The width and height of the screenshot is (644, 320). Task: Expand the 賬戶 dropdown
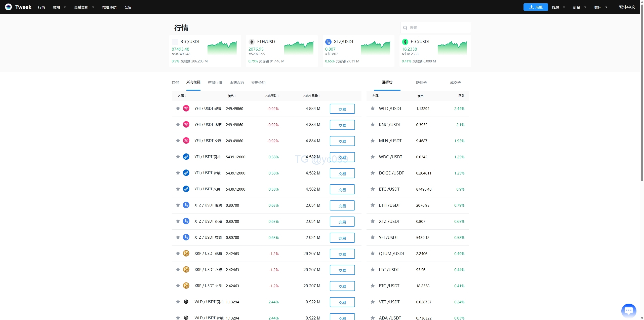click(600, 7)
